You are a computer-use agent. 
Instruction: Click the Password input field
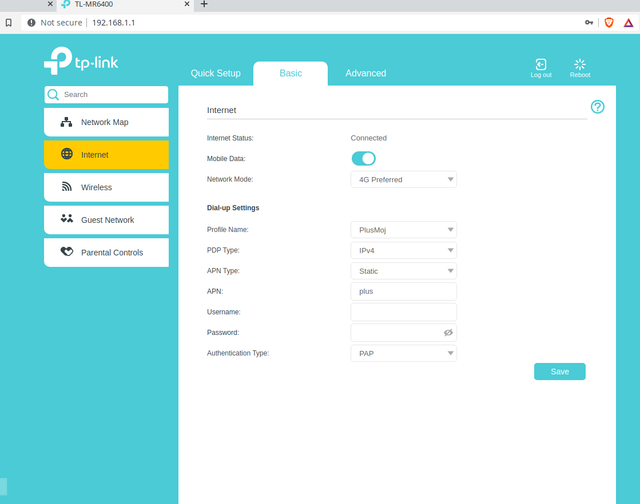point(403,333)
